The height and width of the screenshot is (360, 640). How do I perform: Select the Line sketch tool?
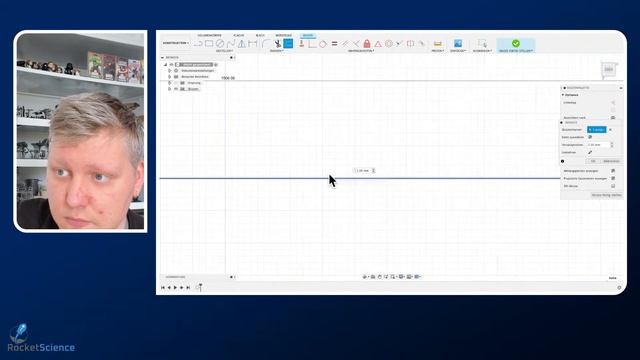tap(198, 43)
